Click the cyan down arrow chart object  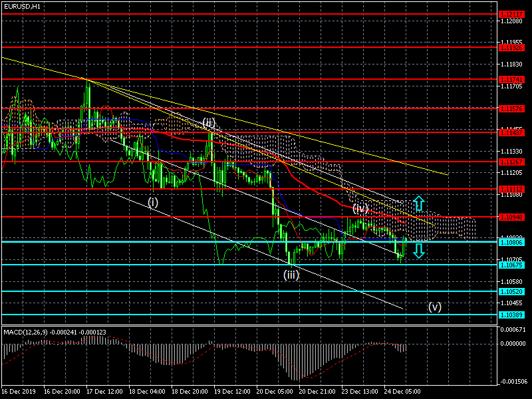coord(419,251)
